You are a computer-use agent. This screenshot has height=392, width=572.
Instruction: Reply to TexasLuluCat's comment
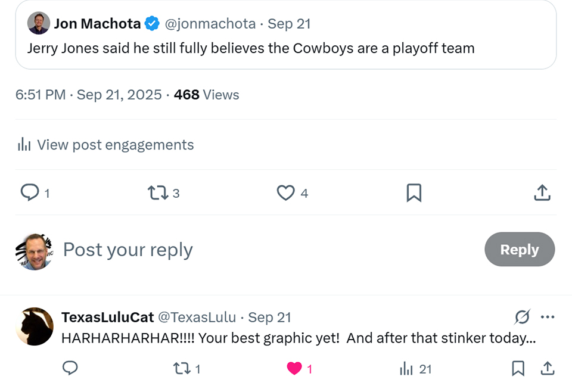click(x=70, y=369)
